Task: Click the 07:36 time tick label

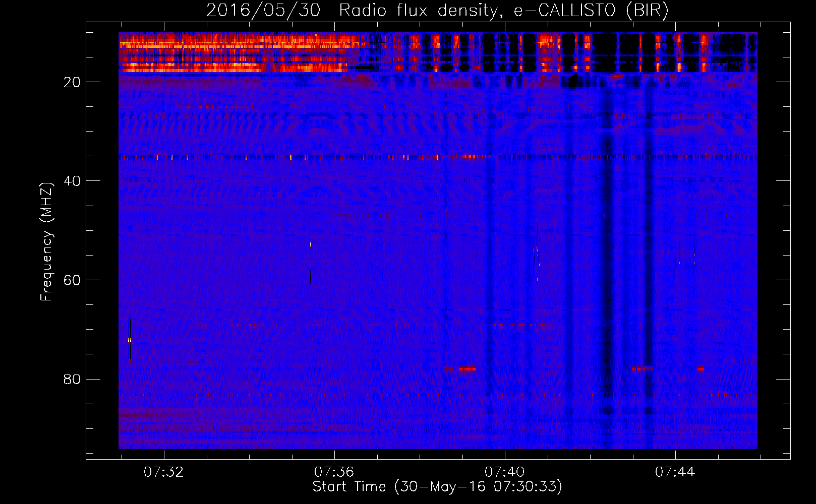Action: coord(334,472)
